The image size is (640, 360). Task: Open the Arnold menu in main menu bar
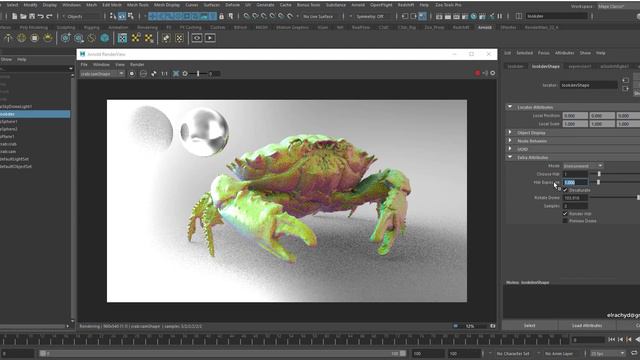pyautogui.click(x=358, y=5)
